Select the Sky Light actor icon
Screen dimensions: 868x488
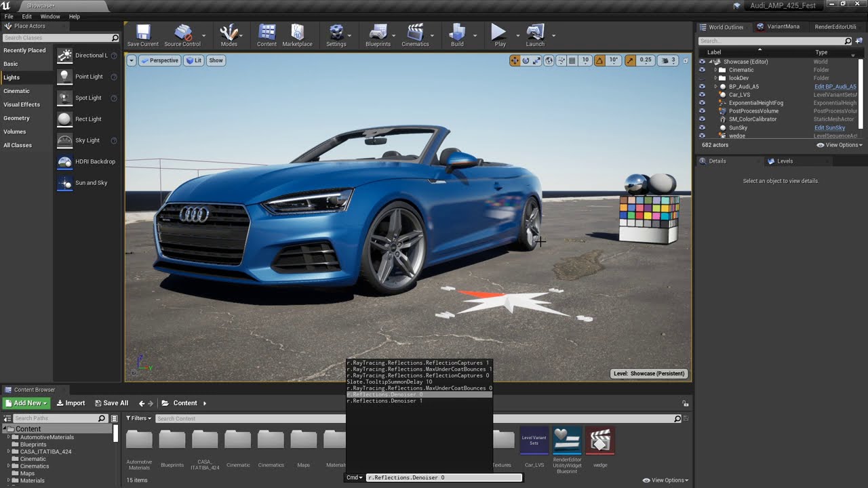[64, 140]
